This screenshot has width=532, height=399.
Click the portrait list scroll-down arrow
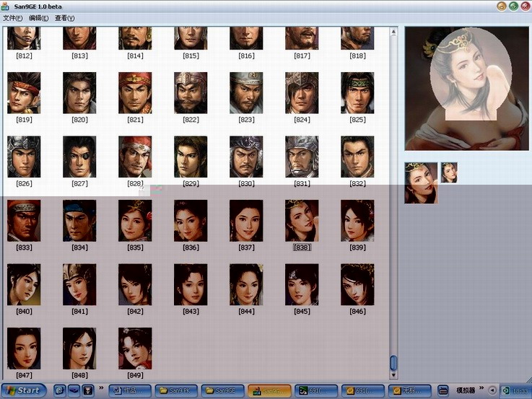point(393,374)
